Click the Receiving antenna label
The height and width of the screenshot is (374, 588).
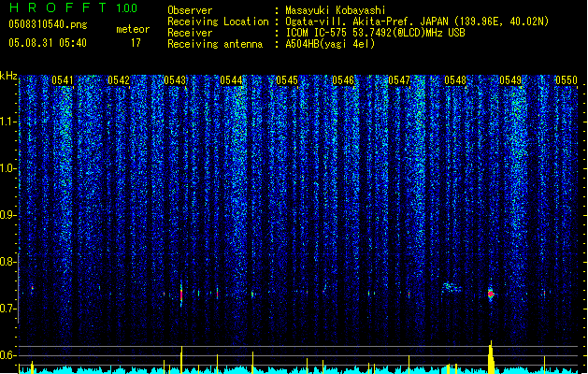coord(215,44)
